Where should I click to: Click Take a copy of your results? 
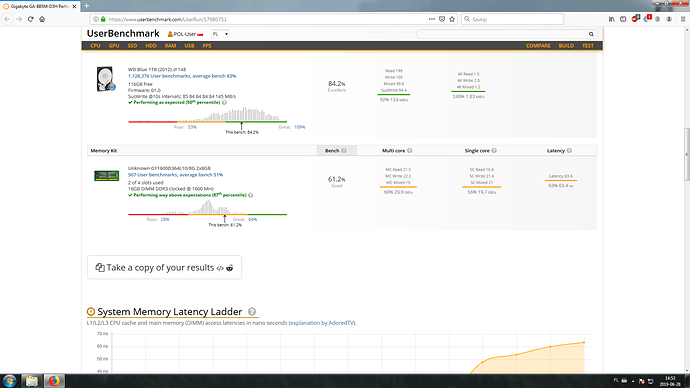coord(164,267)
